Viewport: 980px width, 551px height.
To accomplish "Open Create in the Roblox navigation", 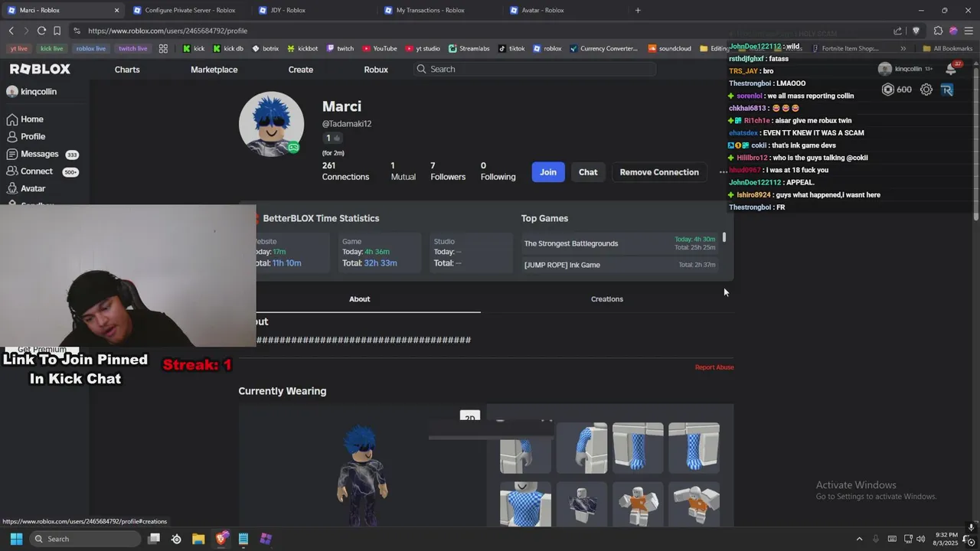I will click(301, 70).
